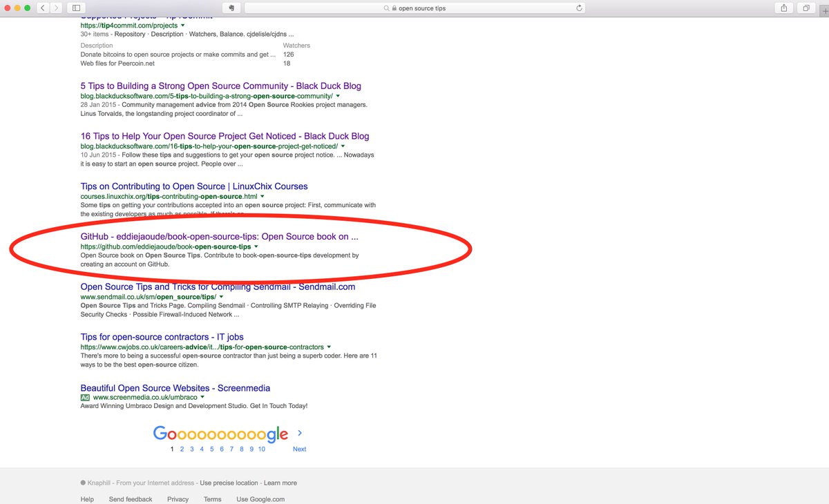
Task: Expand dropdown arrow beside screenmedia.co.uk/umbraco
Action: tap(202, 398)
